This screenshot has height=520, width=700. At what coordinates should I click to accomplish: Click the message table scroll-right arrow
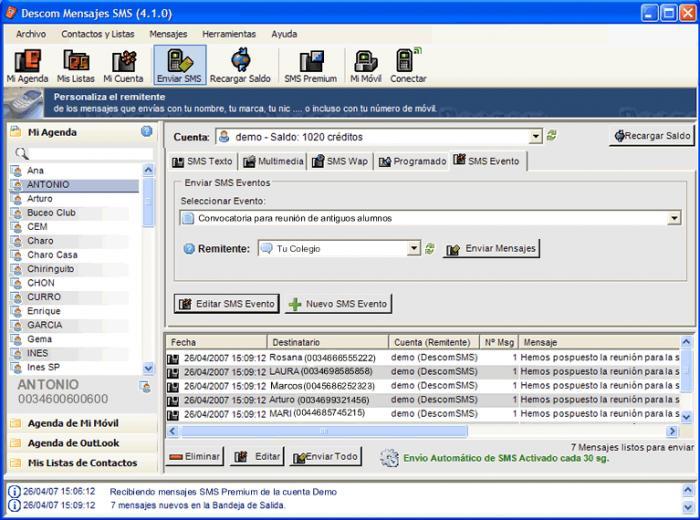tap(672, 431)
